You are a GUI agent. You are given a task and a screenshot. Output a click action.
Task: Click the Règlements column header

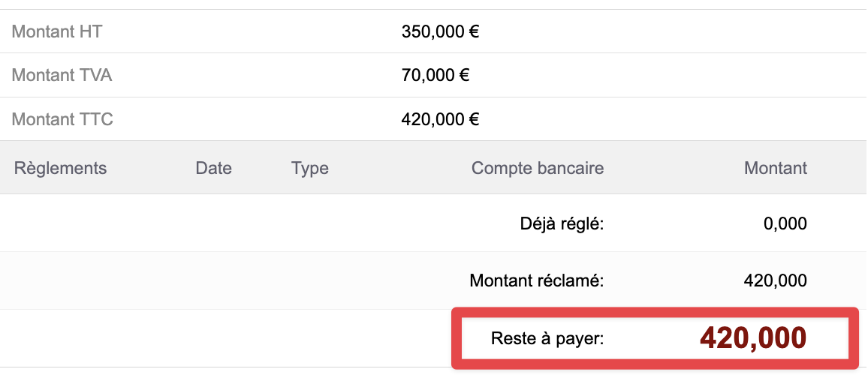click(x=60, y=167)
